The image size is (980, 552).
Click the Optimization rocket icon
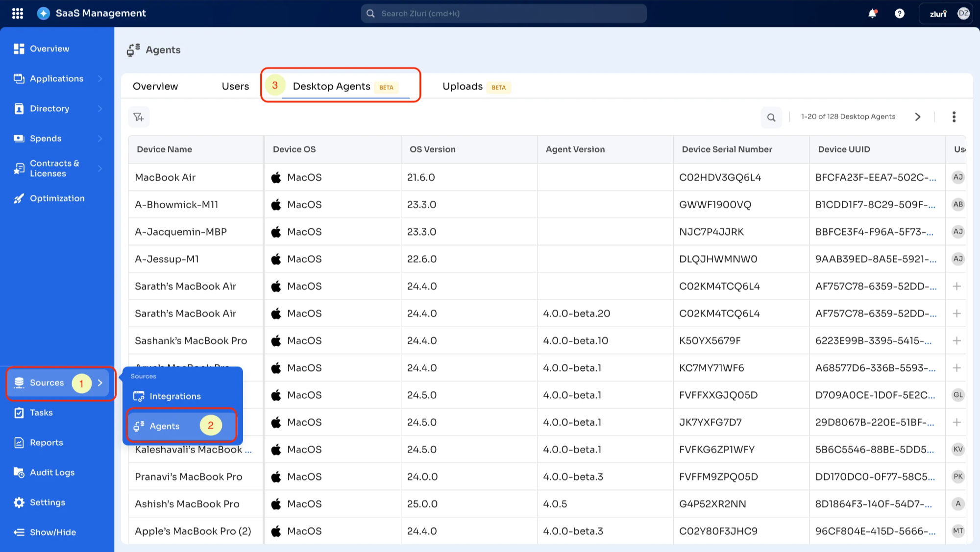click(x=19, y=198)
